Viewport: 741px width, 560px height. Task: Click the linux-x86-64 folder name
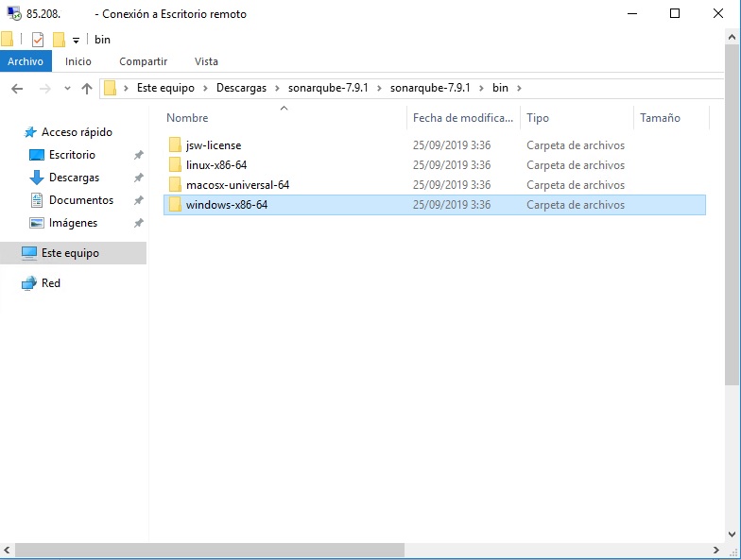point(216,165)
